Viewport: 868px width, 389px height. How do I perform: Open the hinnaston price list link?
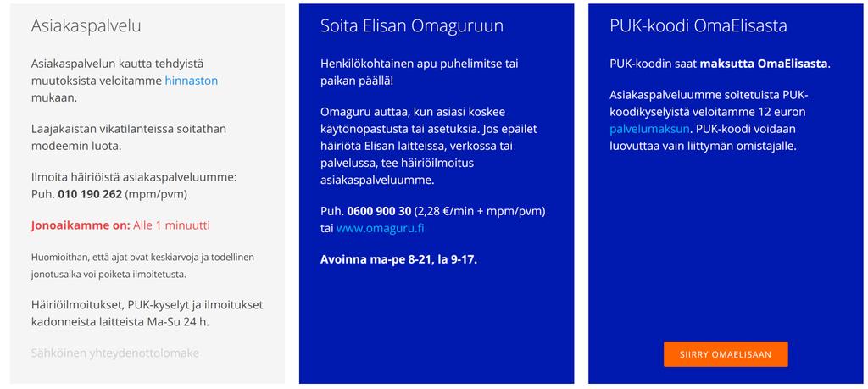coord(191,81)
